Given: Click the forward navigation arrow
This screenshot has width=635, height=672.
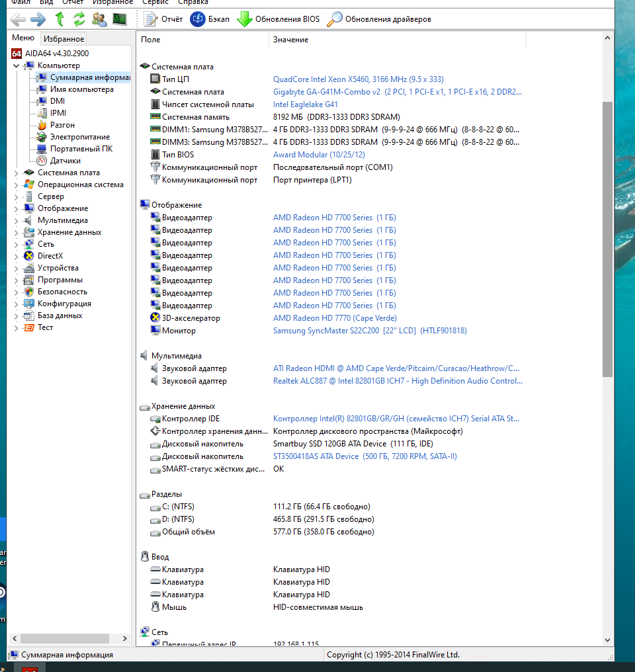Looking at the screenshot, I should point(38,19).
